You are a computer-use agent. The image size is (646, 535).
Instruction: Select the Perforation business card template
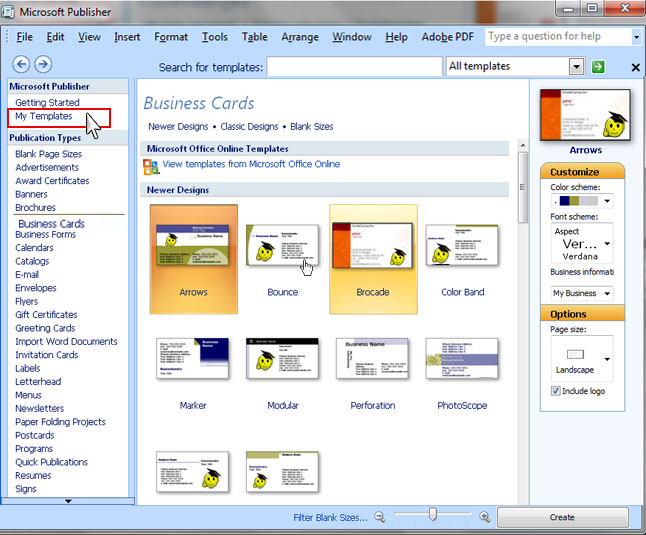pos(372,374)
